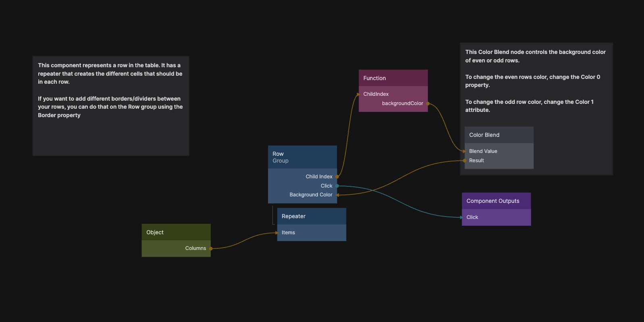
Task: Click the Click output port on Row
Action: (337, 186)
